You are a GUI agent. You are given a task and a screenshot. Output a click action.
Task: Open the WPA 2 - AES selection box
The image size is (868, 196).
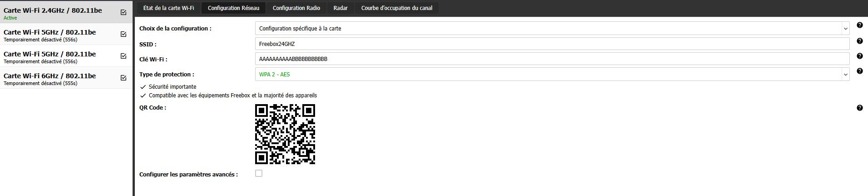(x=552, y=75)
